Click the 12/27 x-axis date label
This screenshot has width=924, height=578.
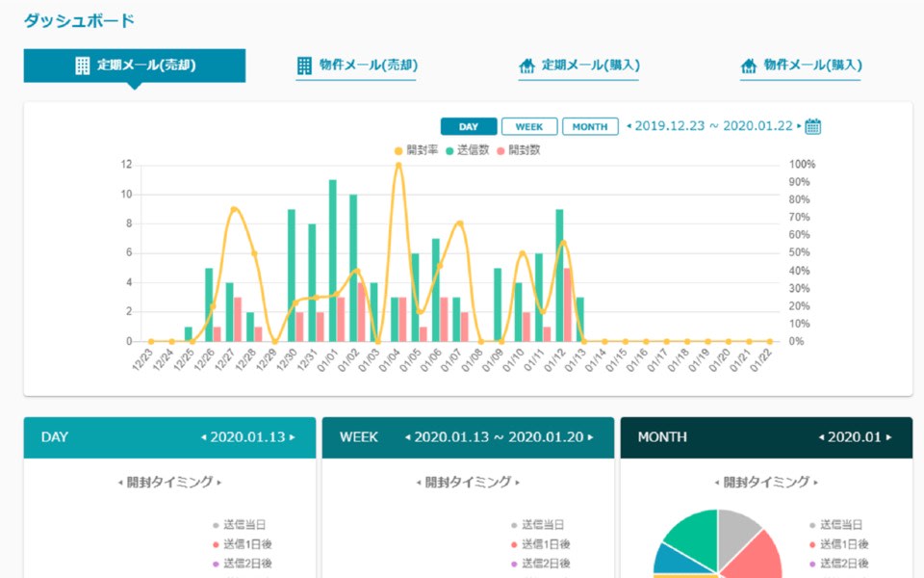pyautogui.click(x=225, y=359)
